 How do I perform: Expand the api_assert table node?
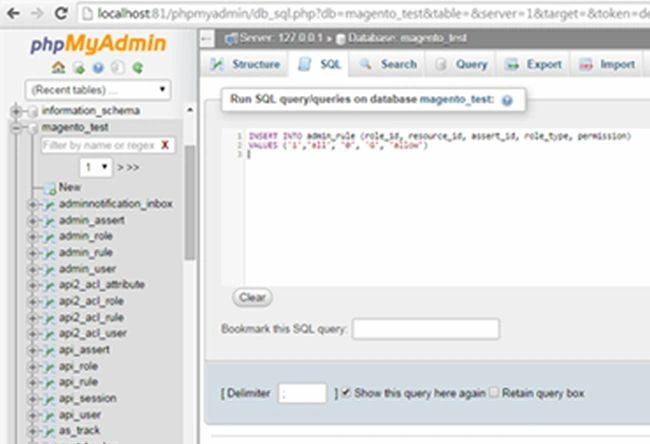[32, 350]
